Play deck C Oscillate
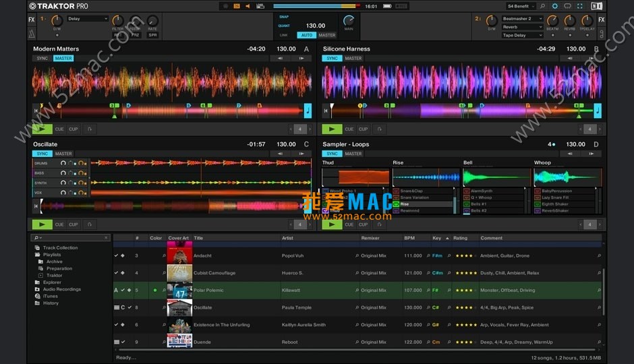634x364 pixels. point(42,224)
